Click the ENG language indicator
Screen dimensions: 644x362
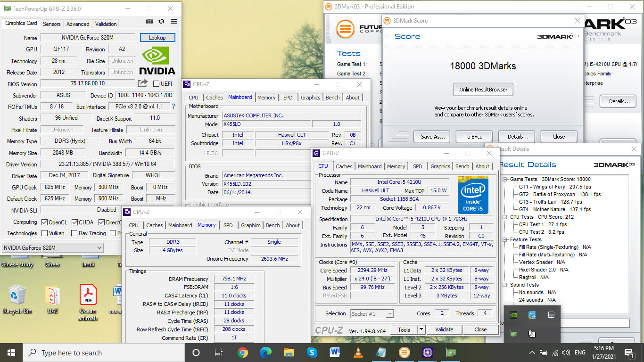(580, 353)
